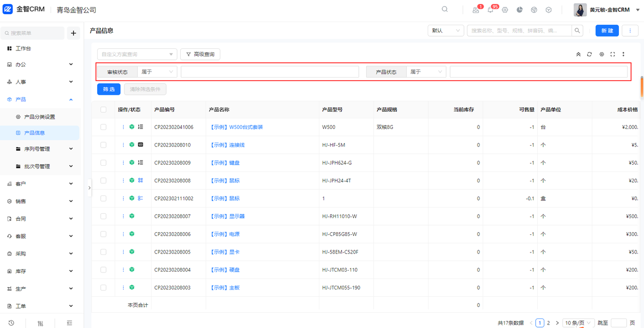Open 审核状态 operator 属于 dropdown
The image size is (644, 328).
pos(157,72)
